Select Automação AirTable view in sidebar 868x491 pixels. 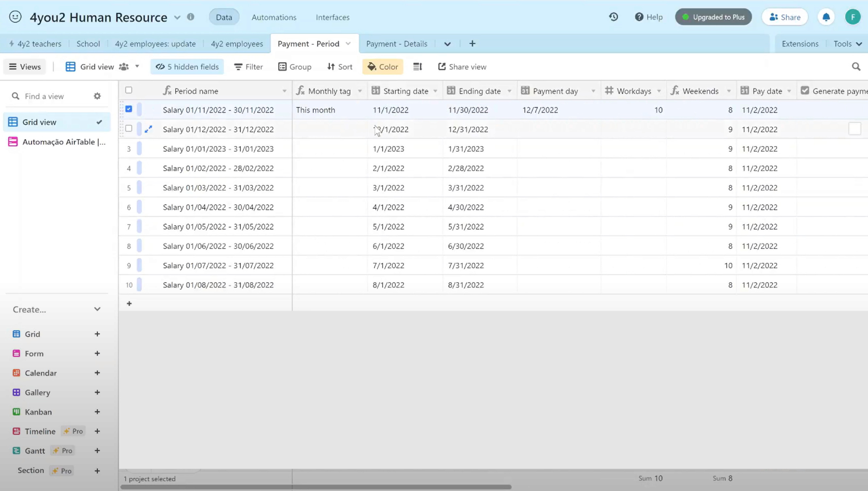point(57,142)
